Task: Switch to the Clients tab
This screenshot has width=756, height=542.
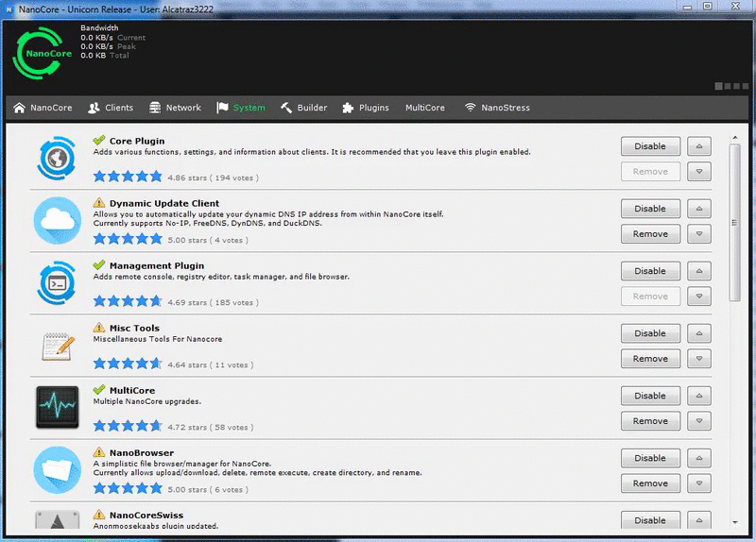Action: (111, 108)
